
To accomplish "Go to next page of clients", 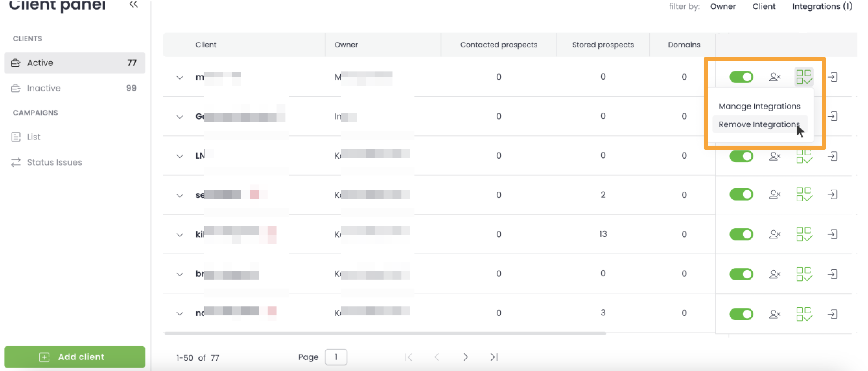I will [465, 357].
